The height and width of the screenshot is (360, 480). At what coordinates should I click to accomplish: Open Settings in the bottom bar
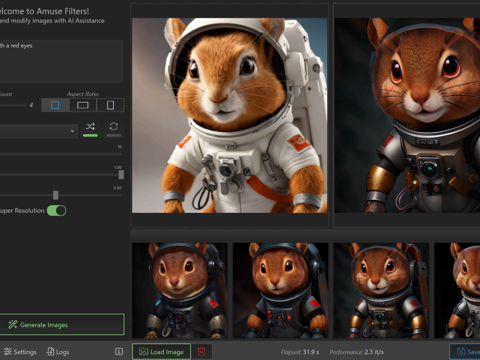[x=20, y=352]
